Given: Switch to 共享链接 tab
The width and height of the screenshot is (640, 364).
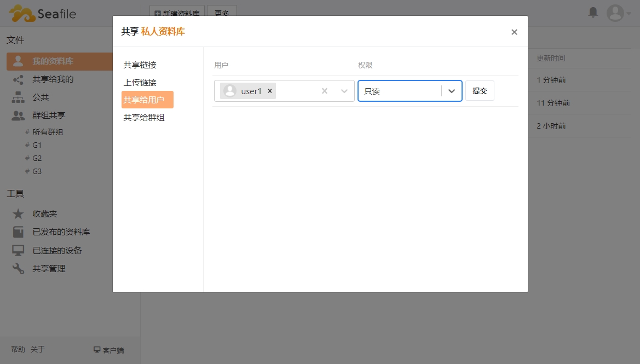Looking at the screenshot, I should pyautogui.click(x=140, y=65).
